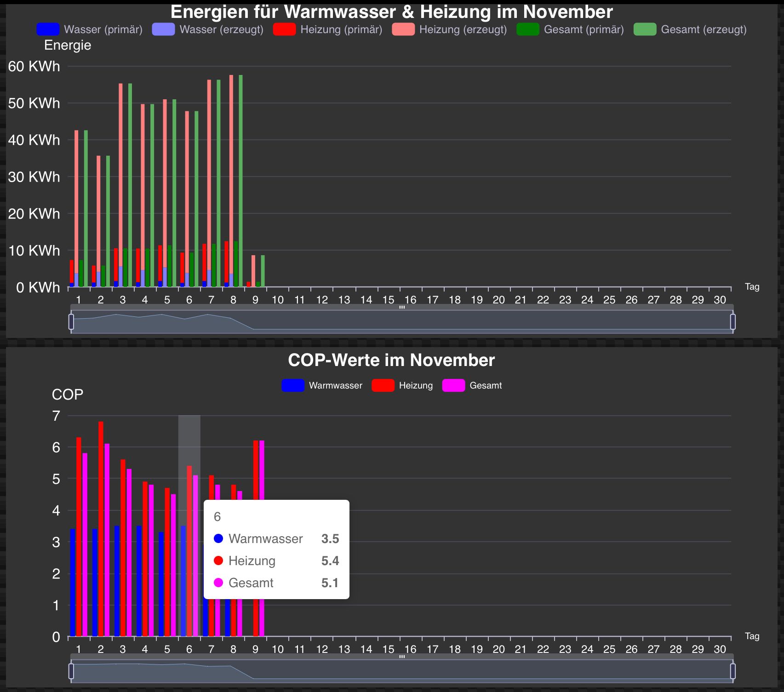
Task: Click left zoom handle of COP chart slider
Action: 71,671
